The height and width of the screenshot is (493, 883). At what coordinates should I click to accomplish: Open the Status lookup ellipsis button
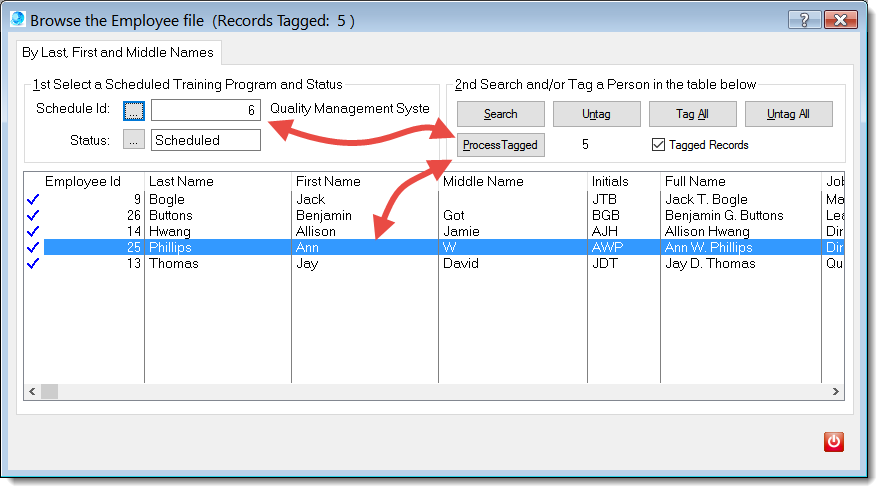coord(134,140)
